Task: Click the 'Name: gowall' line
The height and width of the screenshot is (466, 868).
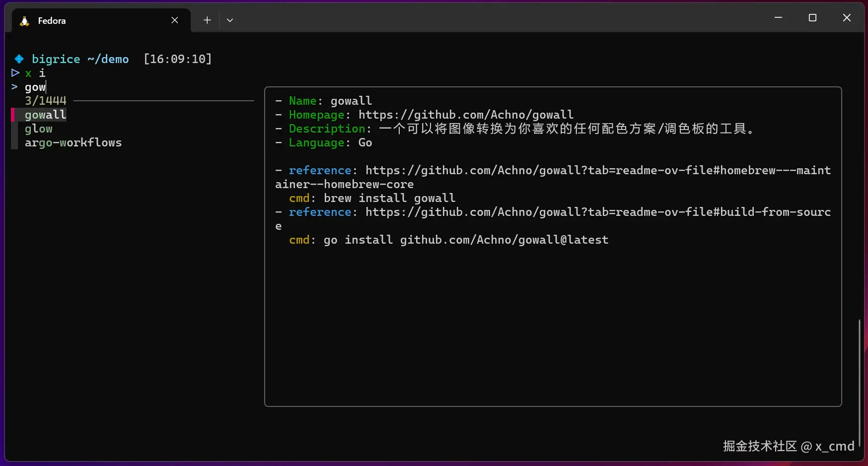Action: point(324,101)
